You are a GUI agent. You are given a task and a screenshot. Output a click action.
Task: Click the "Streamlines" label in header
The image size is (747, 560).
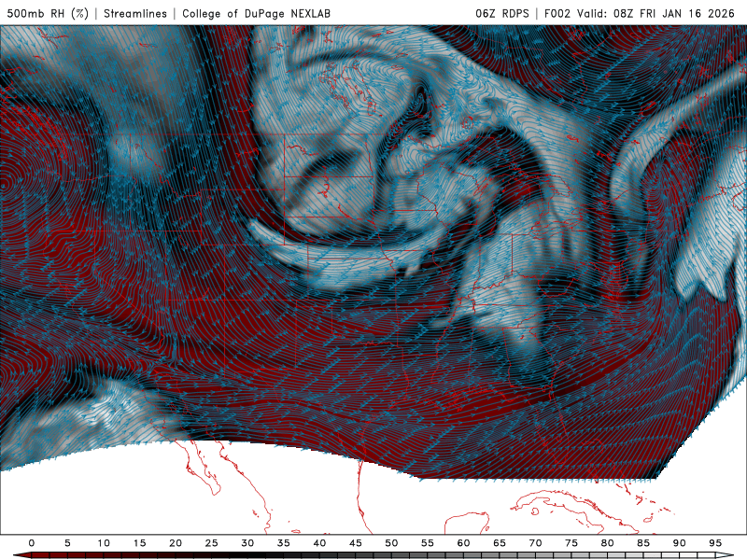click(135, 13)
